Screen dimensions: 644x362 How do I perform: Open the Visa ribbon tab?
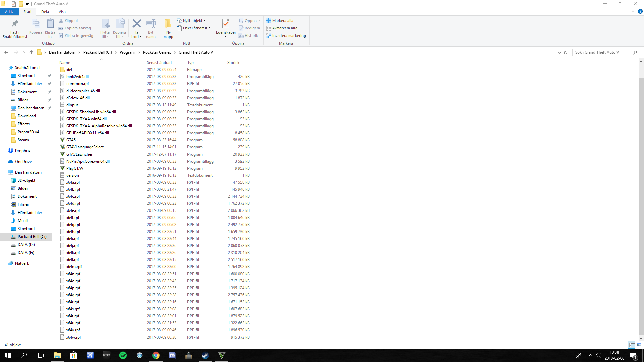(62, 12)
